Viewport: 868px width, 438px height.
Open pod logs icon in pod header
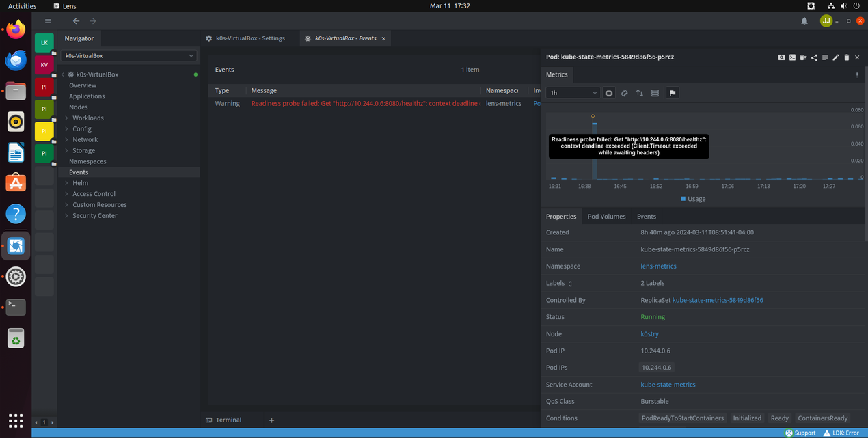(x=825, y=57)
